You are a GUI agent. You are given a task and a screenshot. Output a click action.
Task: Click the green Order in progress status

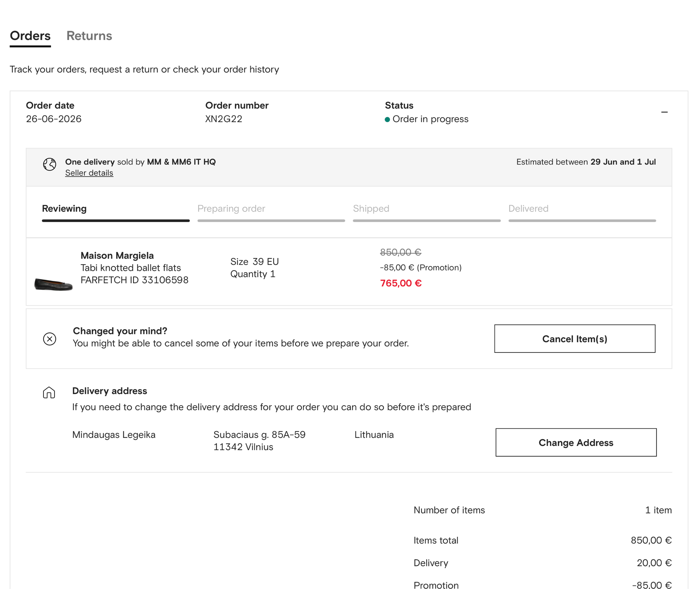pos(427,119)
